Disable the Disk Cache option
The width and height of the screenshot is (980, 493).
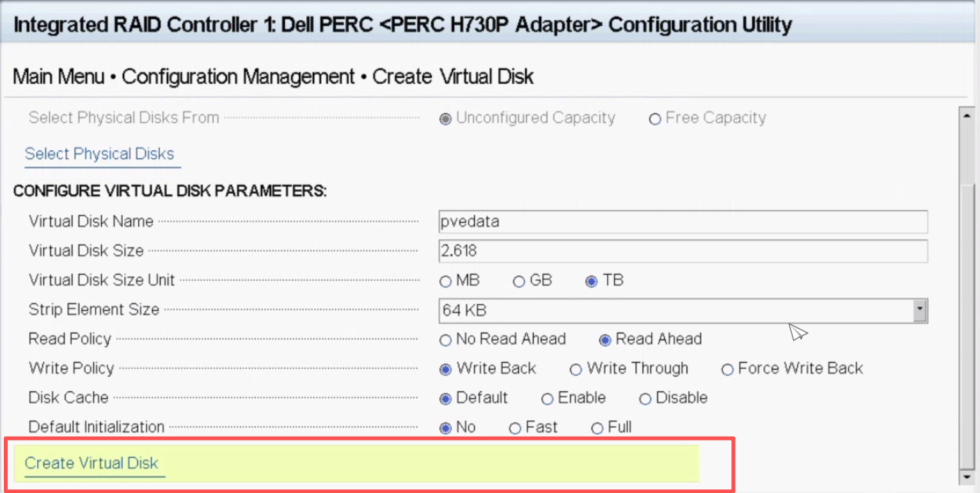tap(645, 399)
